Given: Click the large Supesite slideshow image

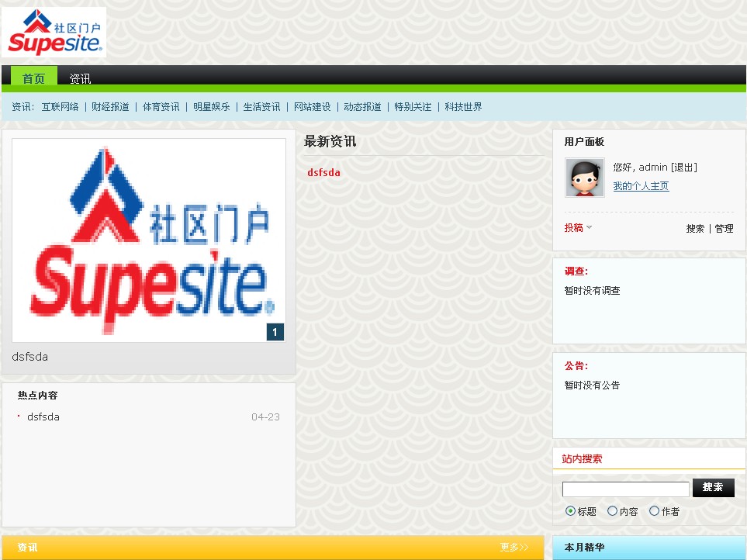Looking at the screenshot, I should 149,240.
